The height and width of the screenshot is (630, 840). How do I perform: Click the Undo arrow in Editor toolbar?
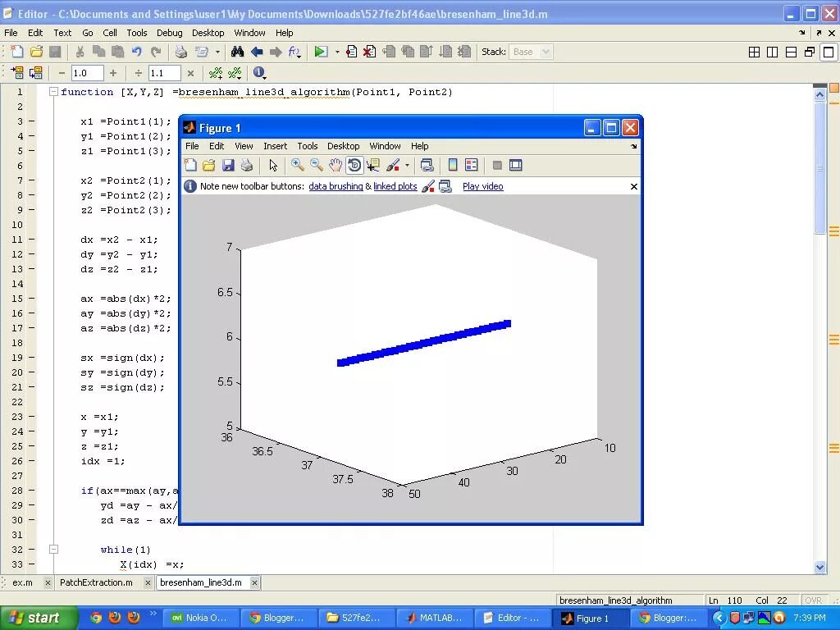click(137, 52)
